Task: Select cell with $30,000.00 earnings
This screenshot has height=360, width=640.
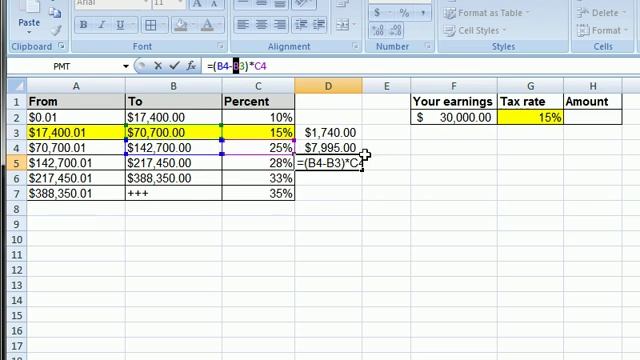Action: pos(454,118)
